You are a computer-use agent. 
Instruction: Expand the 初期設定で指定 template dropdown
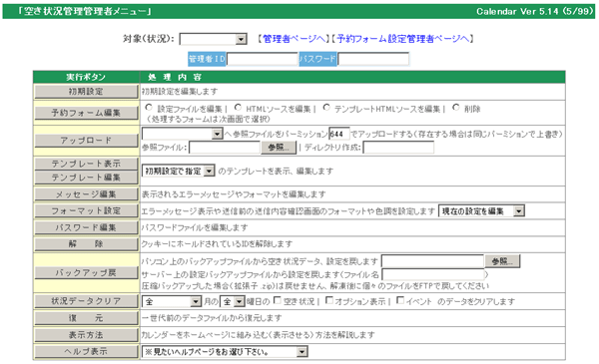pyautogui.click(x=179, y=171)
